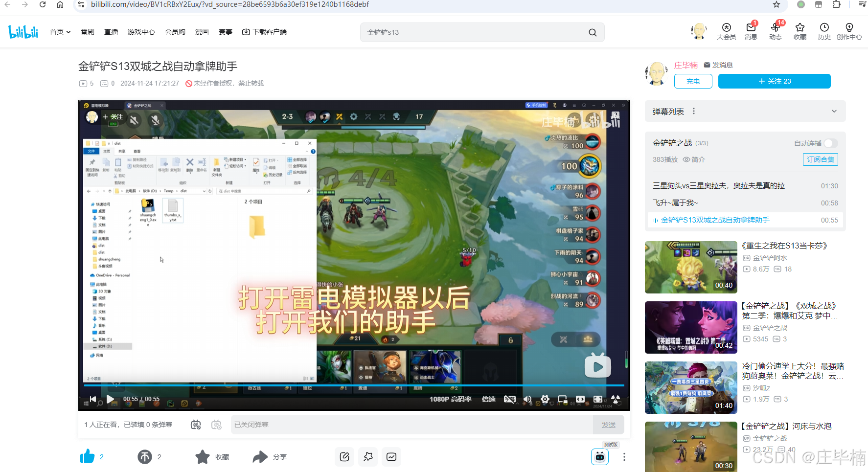
Task: Go to 番剧 section
Action: [88, 32]
